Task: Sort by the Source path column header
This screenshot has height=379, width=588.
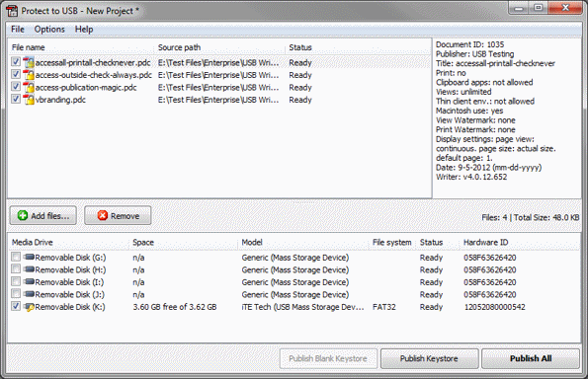Action: (x=219, y=47)
